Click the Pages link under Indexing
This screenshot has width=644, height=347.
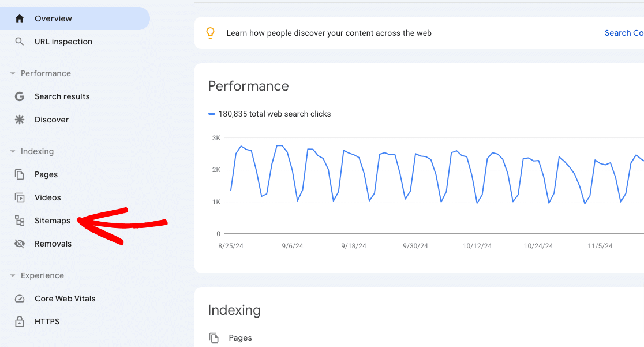240,338
